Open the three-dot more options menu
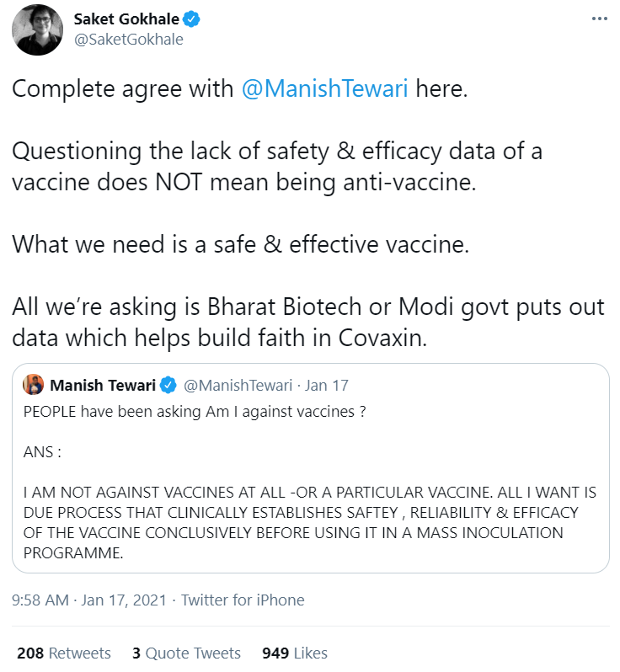Image resolution: width=620 pixels, height=672 pixels. coord(599,20)
